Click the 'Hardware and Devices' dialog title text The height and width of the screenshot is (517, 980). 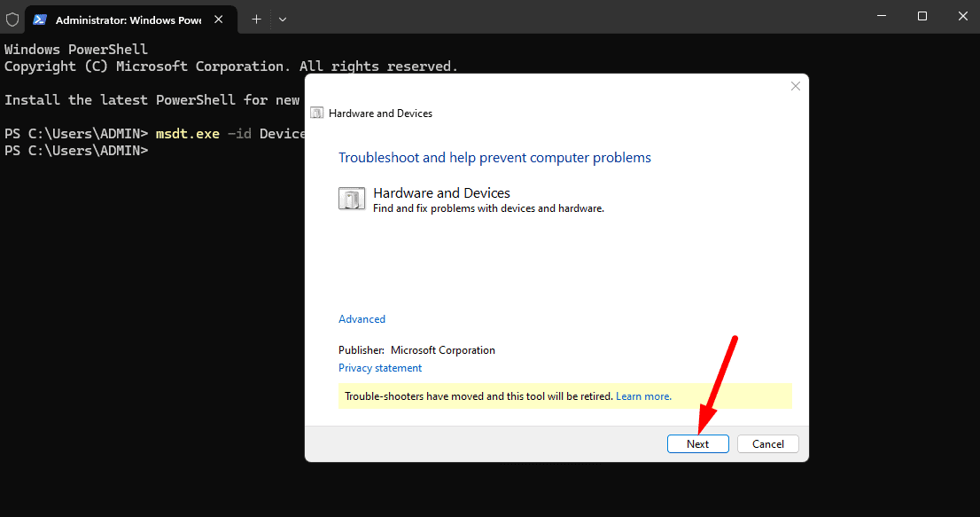click(x=380, y=114)
